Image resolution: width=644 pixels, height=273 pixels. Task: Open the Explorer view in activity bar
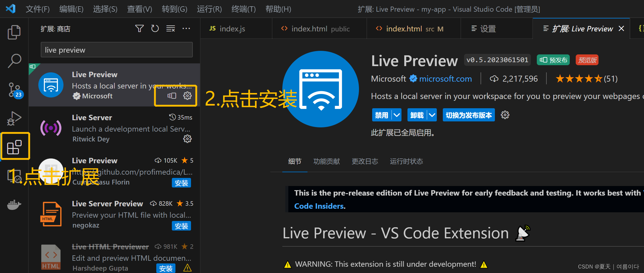(x=14, y=32)
